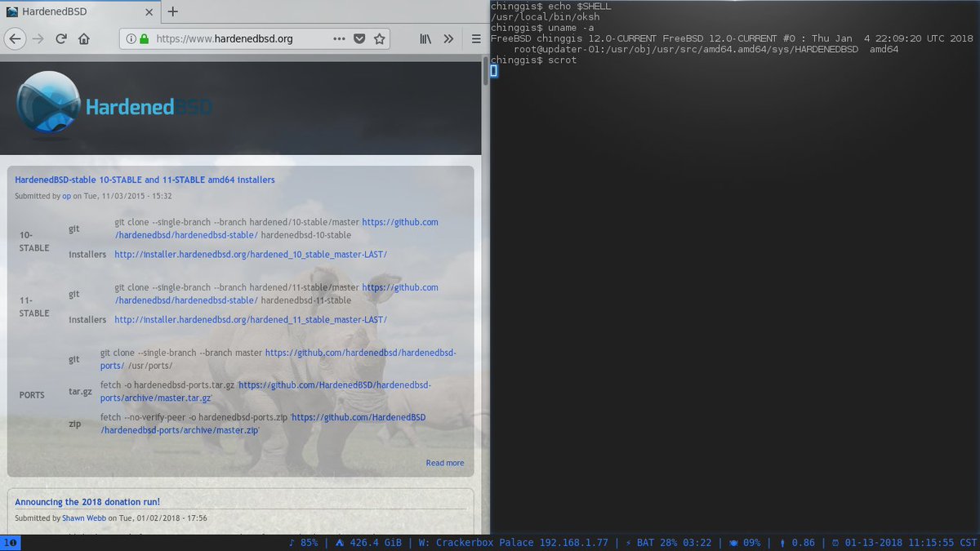Bookmark this page with the star
The image size is (980, 551).
tap(379, 38)
